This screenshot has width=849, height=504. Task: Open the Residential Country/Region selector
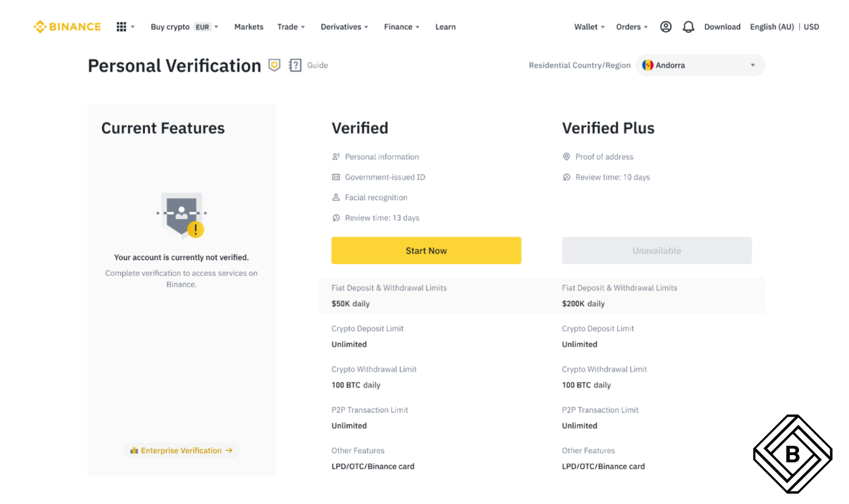(700, 65)
